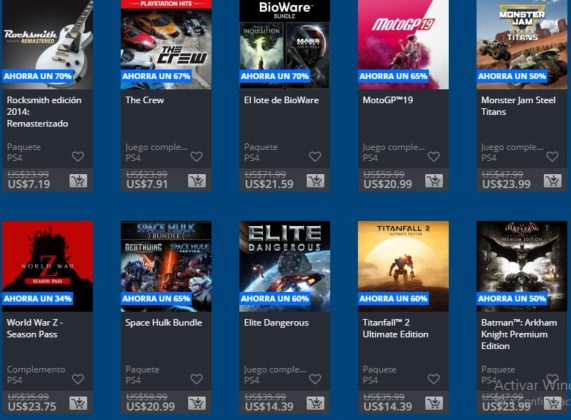Open the Monster Jam Steel Titans cover image
Screen dimensions: 571x420
pyautogui.click(x=522, y=44)
